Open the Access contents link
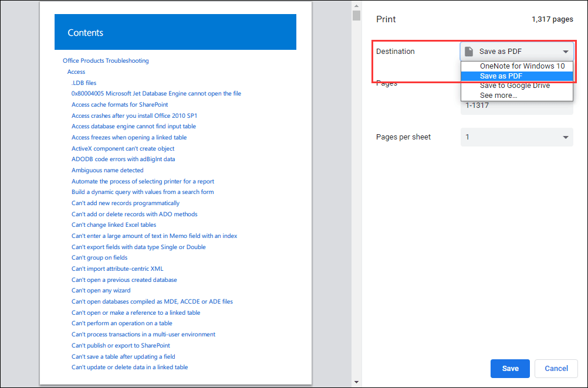This screenshot has width=588, height=388. [76, 72]
